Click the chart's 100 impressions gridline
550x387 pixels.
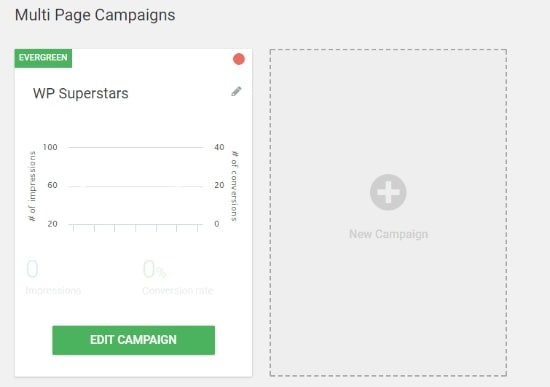coord(136,147)
